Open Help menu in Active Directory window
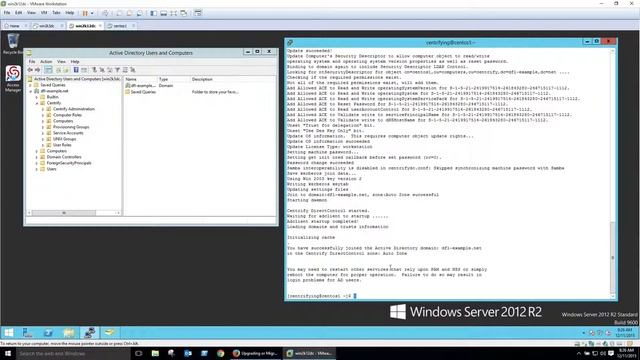 click(x=75, y=62)
